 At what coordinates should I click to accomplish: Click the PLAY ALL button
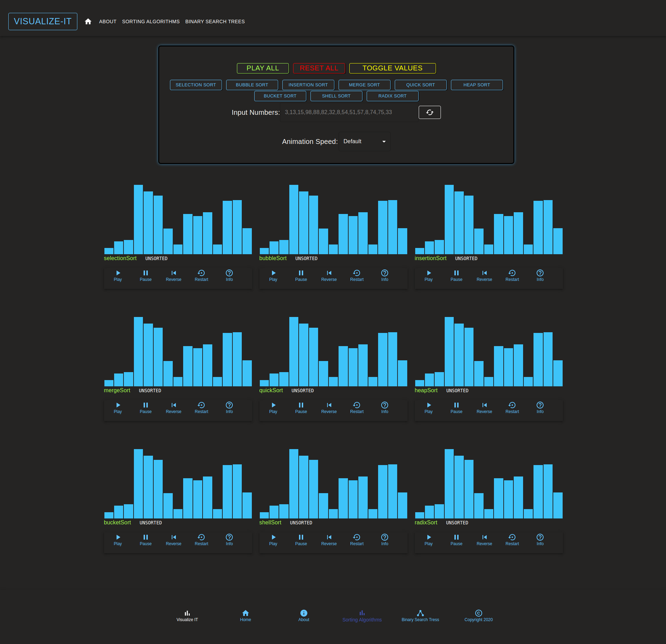(263, 68)
